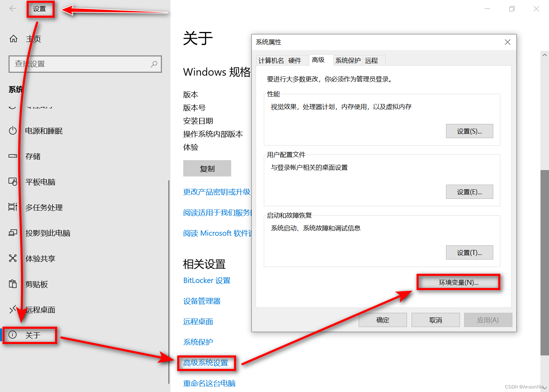Viewport: 549px width, 392px height.
Task: Open 阅读 Microsoft 软件 license link
Action: point(217,233)
